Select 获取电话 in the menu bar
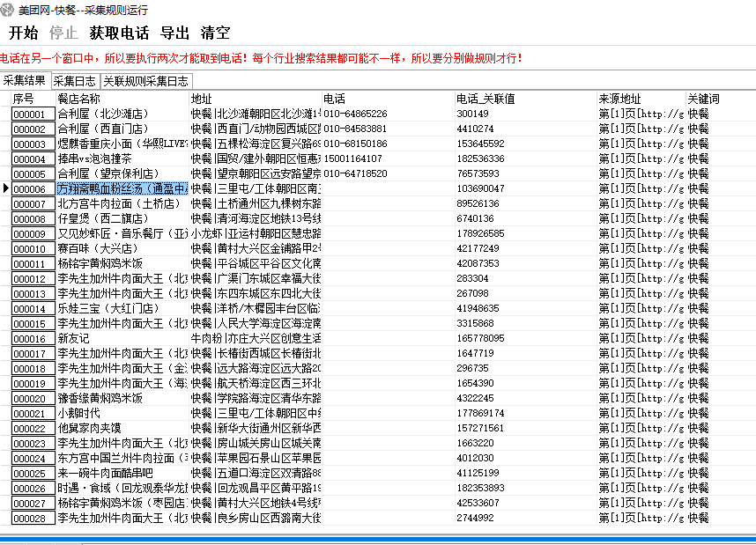 (x=119, y=33)
